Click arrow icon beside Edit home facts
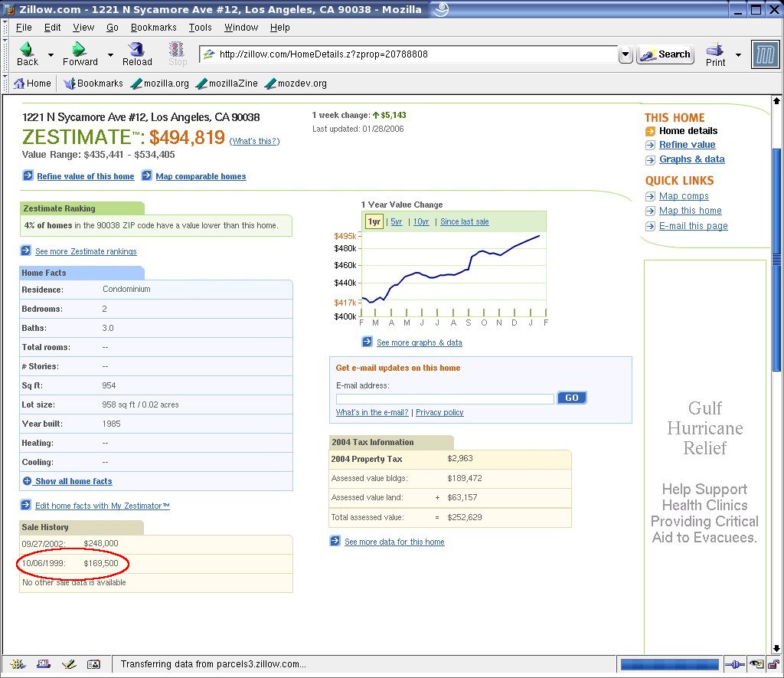The width and height of the screenshot is (784, 678). click(x=25, y=505)
